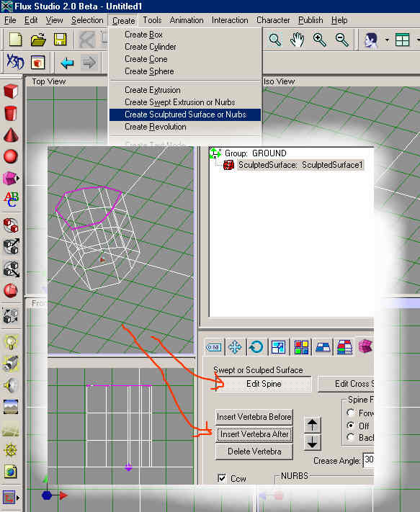Click the green viewport layout icon

pyautogui.click(x=402, y=40)
